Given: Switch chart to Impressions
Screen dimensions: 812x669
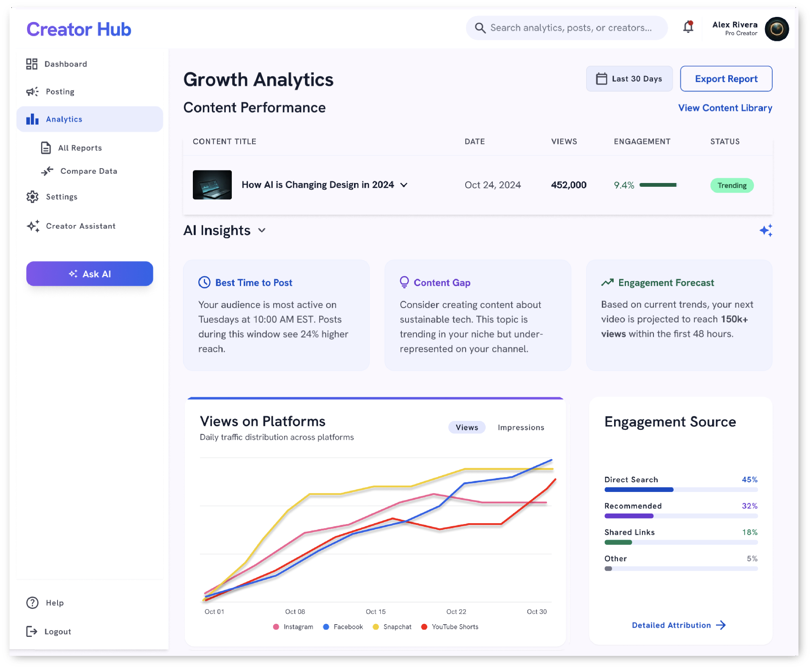Looking at the screenshot, I should point(521,427).
